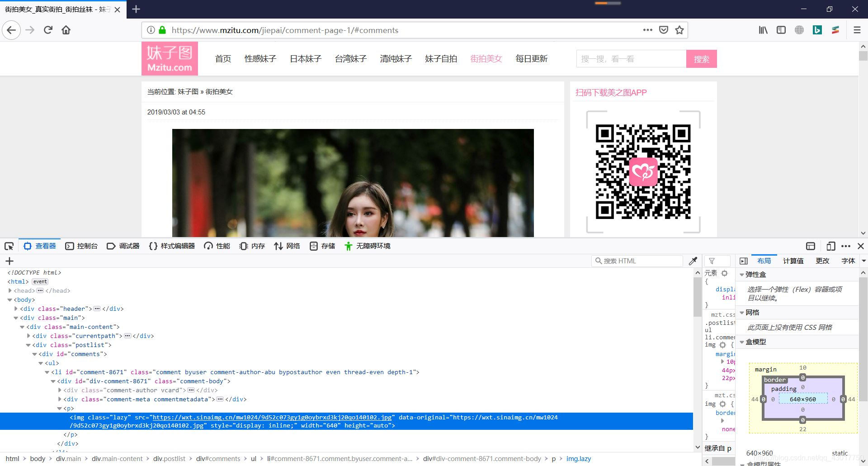This screenshot has height=466, width=868.
Task: Open the img src sinaimg link
Action: point(272,418)
